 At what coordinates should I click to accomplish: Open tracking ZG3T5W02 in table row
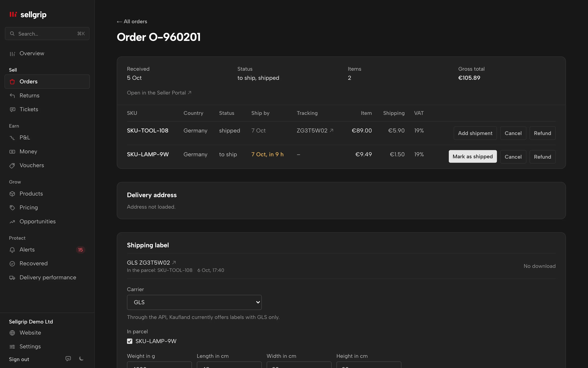click(x=315, y=130)
